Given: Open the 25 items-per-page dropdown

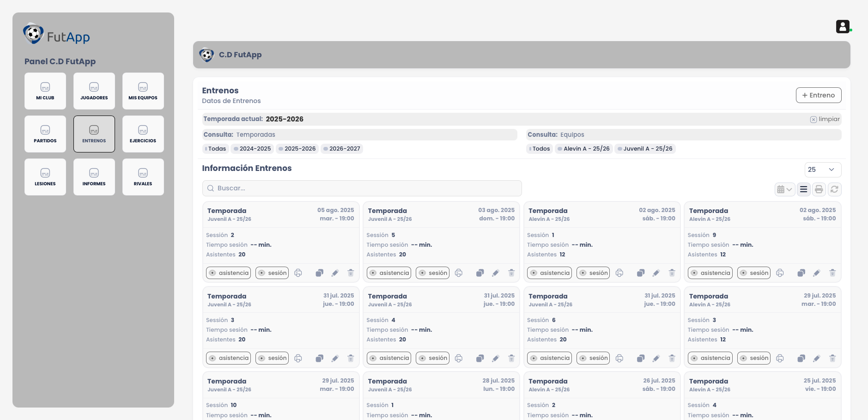Looking at the screenshot, I should click(823, 170).
